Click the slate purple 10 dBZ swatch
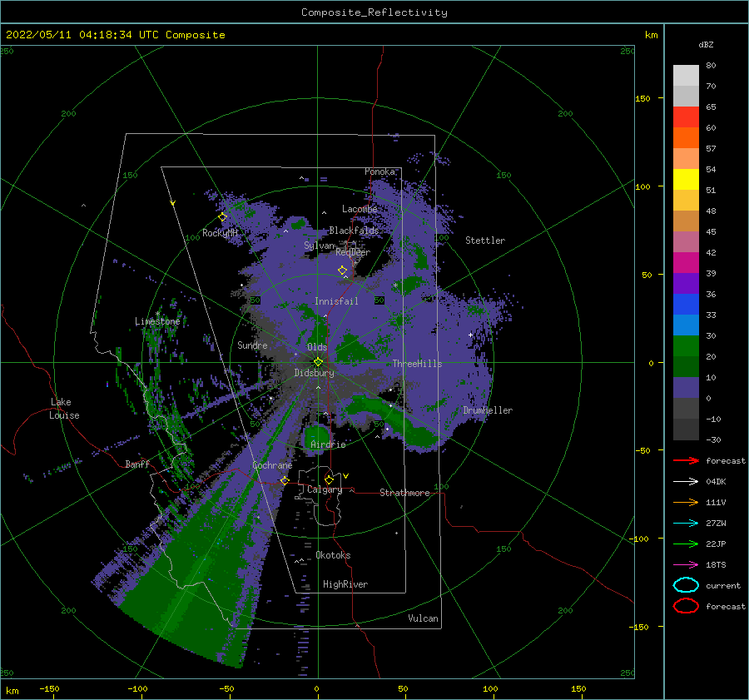The image size is (749, 700). tap(686, 387)
